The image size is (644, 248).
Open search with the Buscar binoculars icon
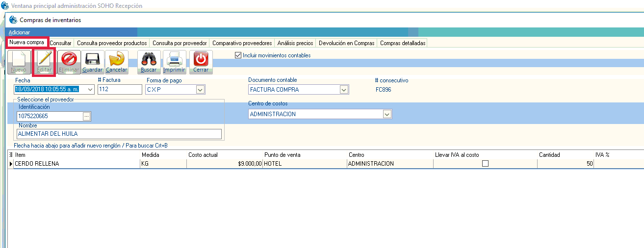149,60
